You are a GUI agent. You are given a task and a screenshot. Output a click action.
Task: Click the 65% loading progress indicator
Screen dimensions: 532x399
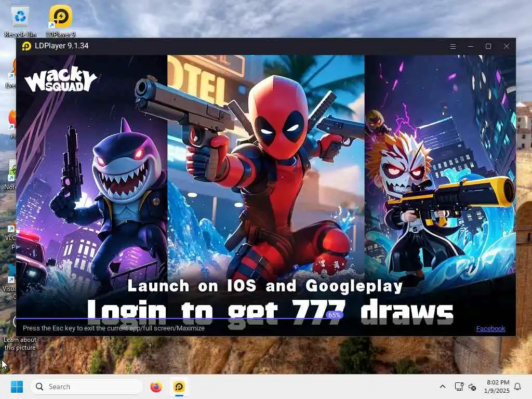click(x=334, y=315)
